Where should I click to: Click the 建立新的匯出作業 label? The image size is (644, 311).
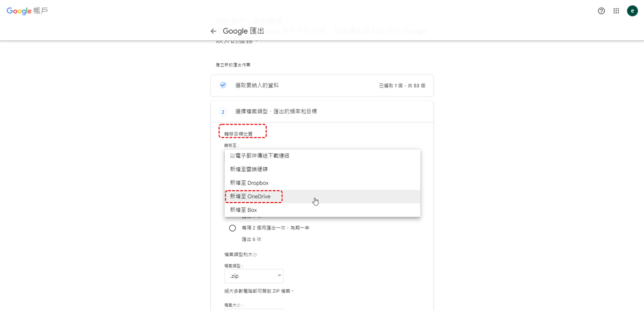pyautogui.click(x=233, y=65)
